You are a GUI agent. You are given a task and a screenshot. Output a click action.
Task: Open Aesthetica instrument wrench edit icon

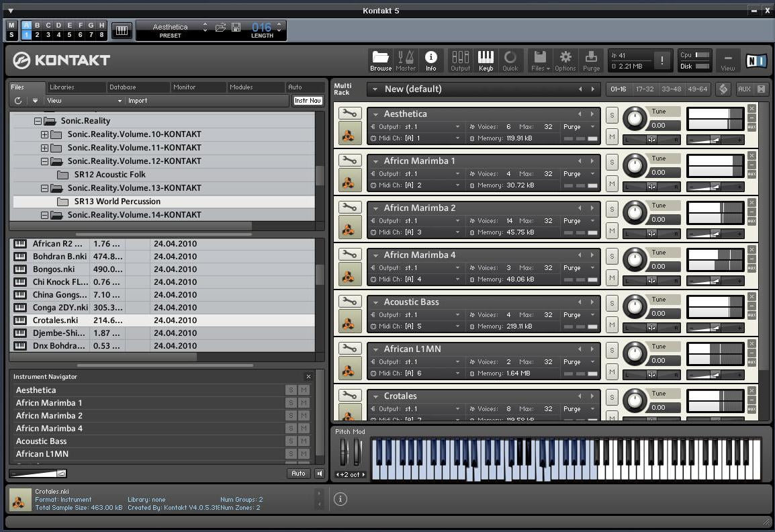[x=349, y=114]
